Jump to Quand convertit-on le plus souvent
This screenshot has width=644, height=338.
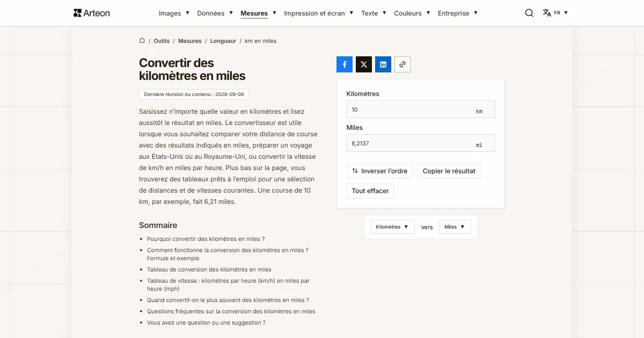228,300
